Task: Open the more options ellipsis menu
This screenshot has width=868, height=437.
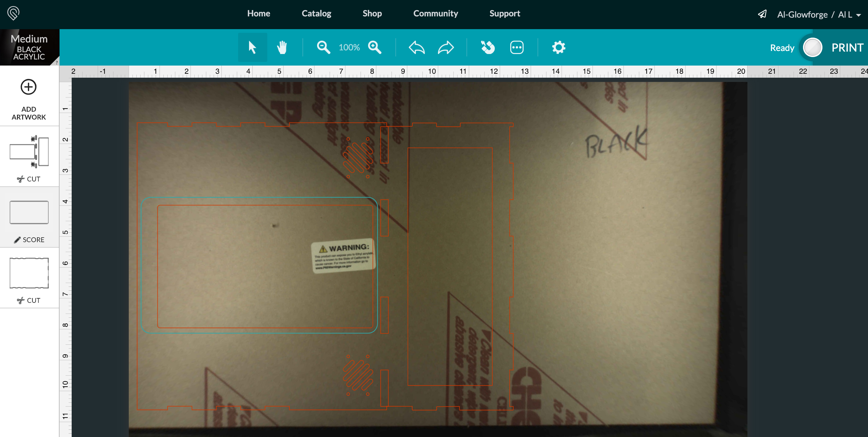Action: pyautogui.click(x=517, y=47)
